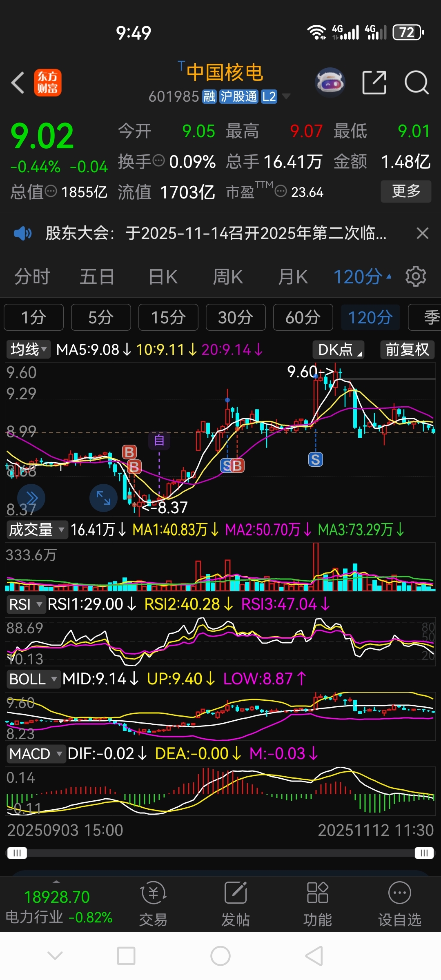Open the 交易 trade icon
This screenshot has width=441, height=980.
coord(153,903)
